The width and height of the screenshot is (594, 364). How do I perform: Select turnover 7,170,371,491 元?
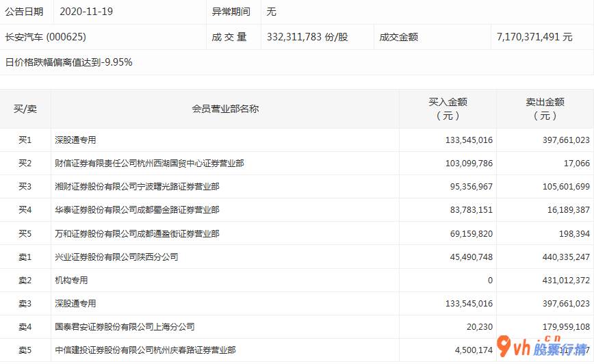(x=534, y=37)
